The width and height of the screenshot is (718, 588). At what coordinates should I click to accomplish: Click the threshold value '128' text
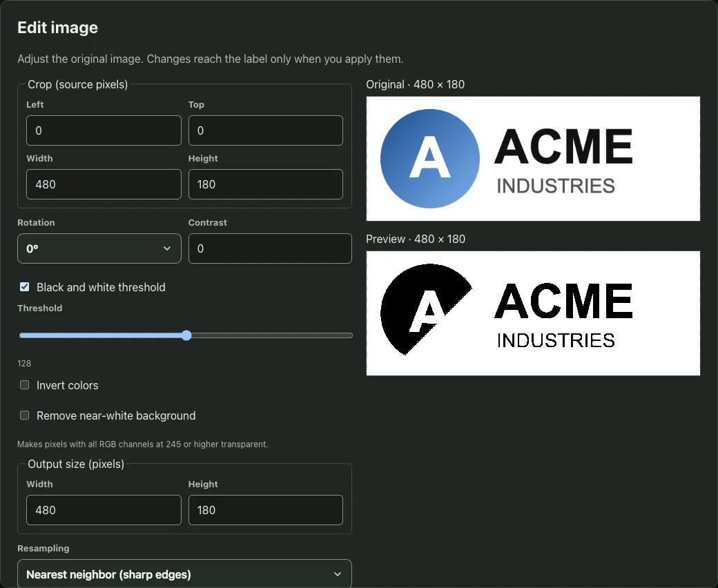pyautogui.click(x=24, y=363)
